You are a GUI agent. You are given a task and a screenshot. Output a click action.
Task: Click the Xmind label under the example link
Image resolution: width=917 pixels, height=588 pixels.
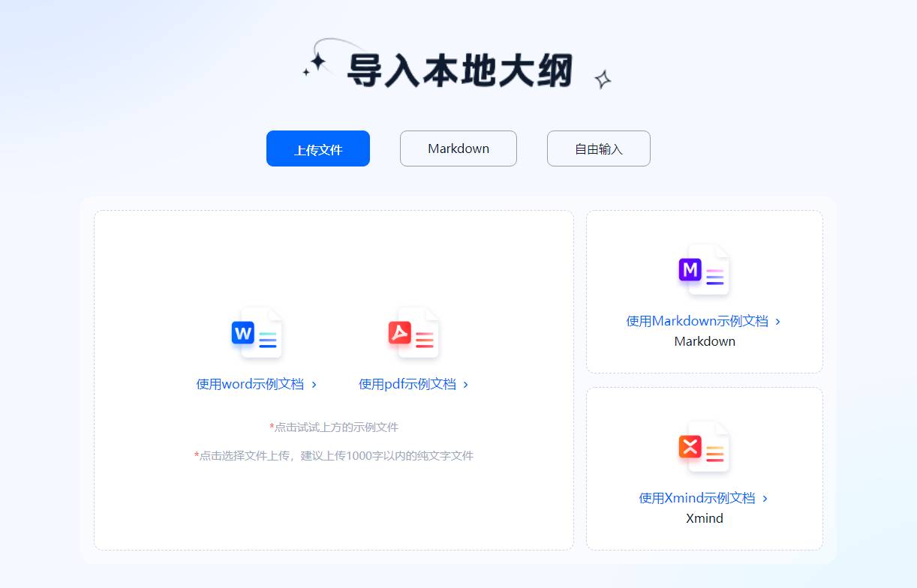click(705, 518)
